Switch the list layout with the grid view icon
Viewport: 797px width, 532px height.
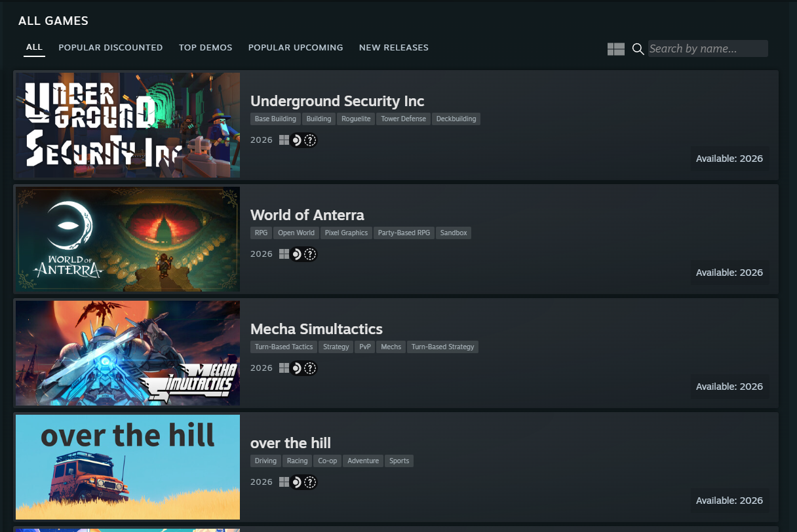tap(615, 49)
